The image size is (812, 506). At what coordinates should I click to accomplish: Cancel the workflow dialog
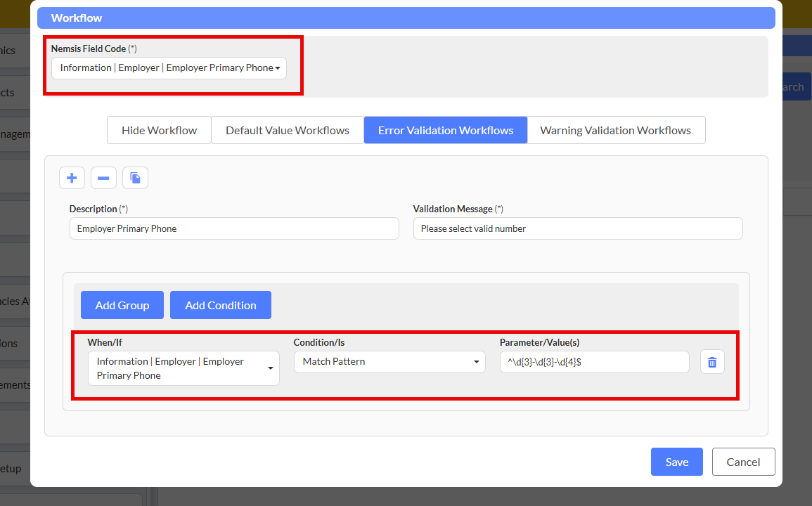click(x=743, y=462)
